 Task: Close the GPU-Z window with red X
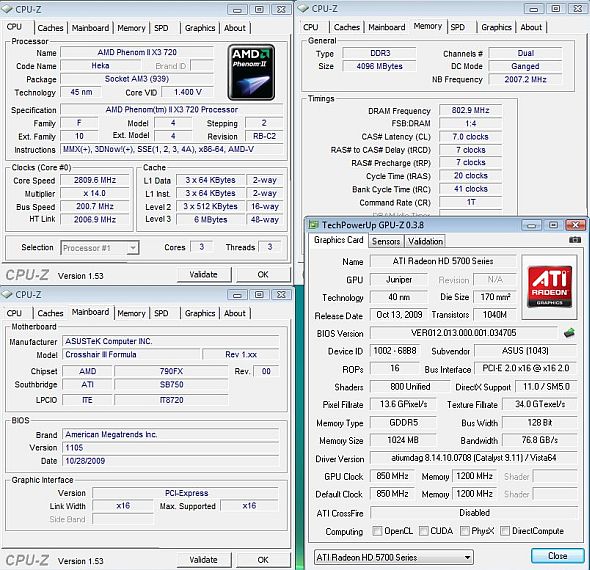(x=576, y=225)
